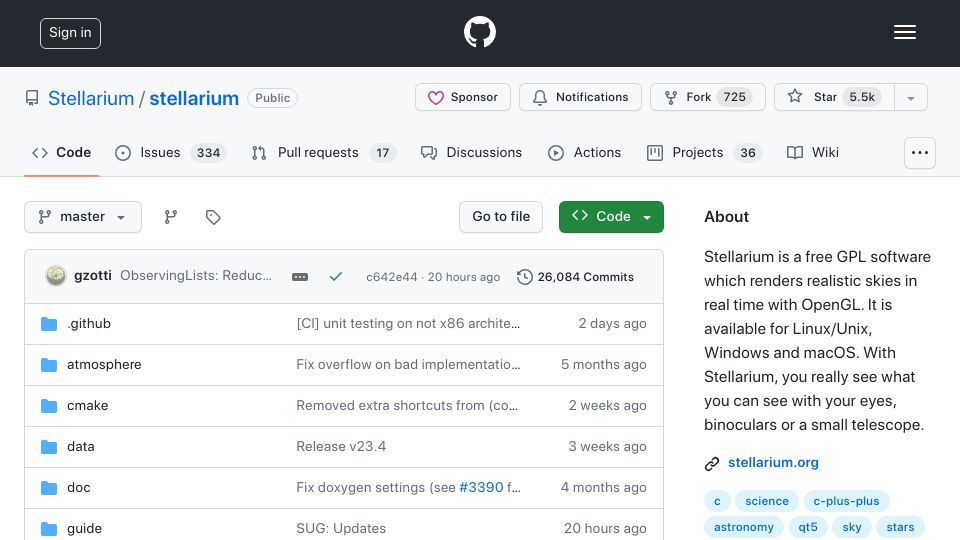Click the Public visibility badge
This screenshot has height=540, width=960.
coord(272,98)
